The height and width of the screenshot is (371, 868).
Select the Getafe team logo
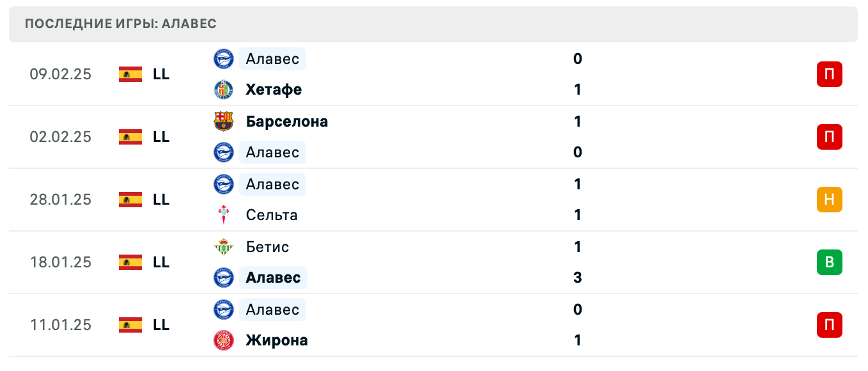[223, 90]
